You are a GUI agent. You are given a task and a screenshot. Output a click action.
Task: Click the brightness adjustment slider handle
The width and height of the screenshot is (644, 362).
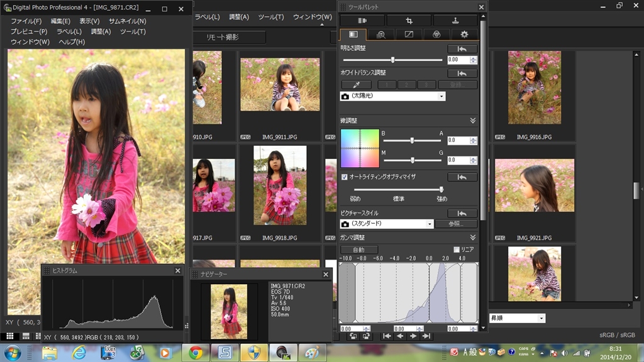coord(393,60)
